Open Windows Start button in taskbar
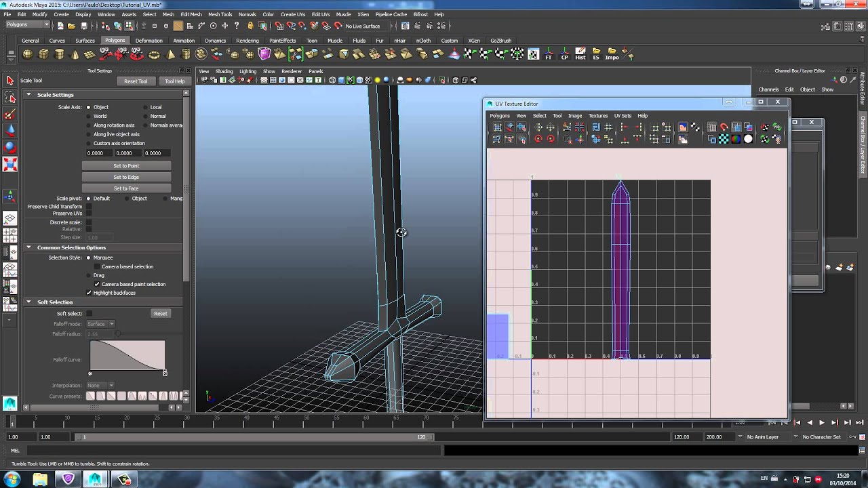Screen dimensions: 868x488 (x=12, y=479)
